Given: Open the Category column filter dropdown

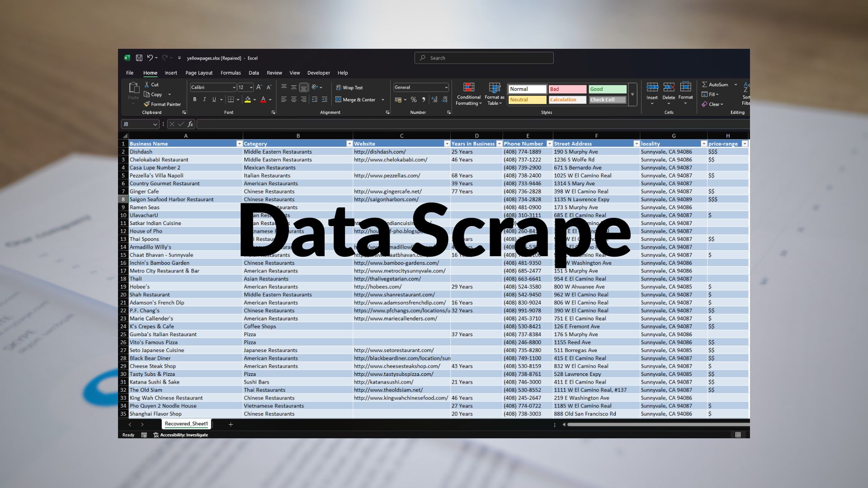Looking at the screenshot, I should click(349, 144).
